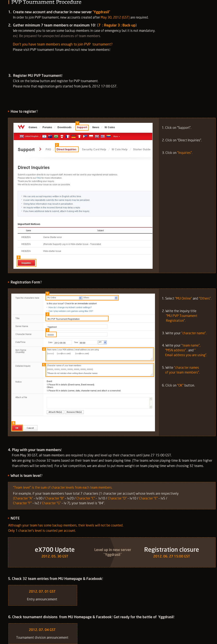Click the eX700 Update heading

point(55,550)
